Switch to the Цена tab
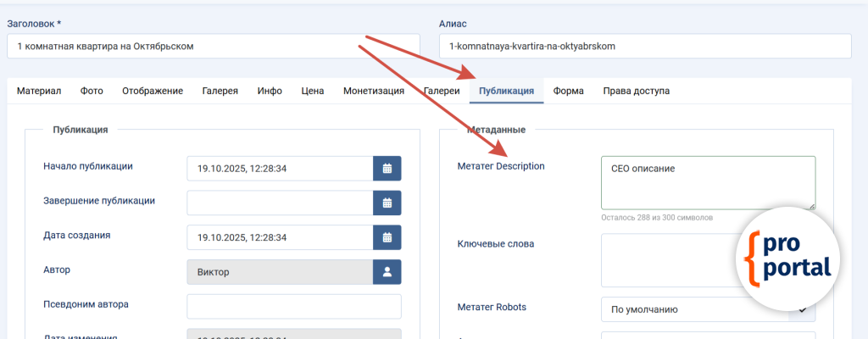Screen dimensions: 868x339 312,92
